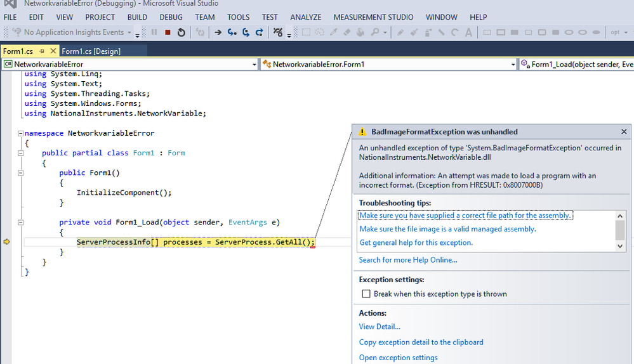Select the curved arc tool

[455, 32]
